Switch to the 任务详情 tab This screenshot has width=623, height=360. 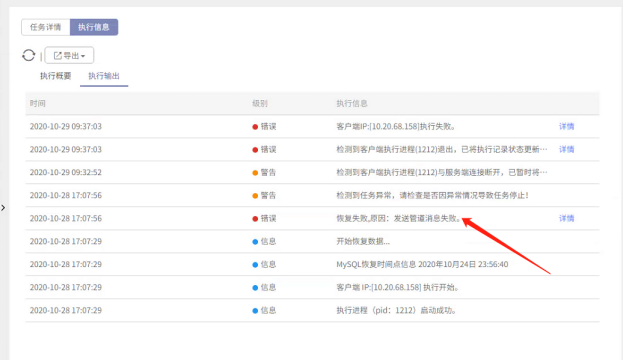46,27
